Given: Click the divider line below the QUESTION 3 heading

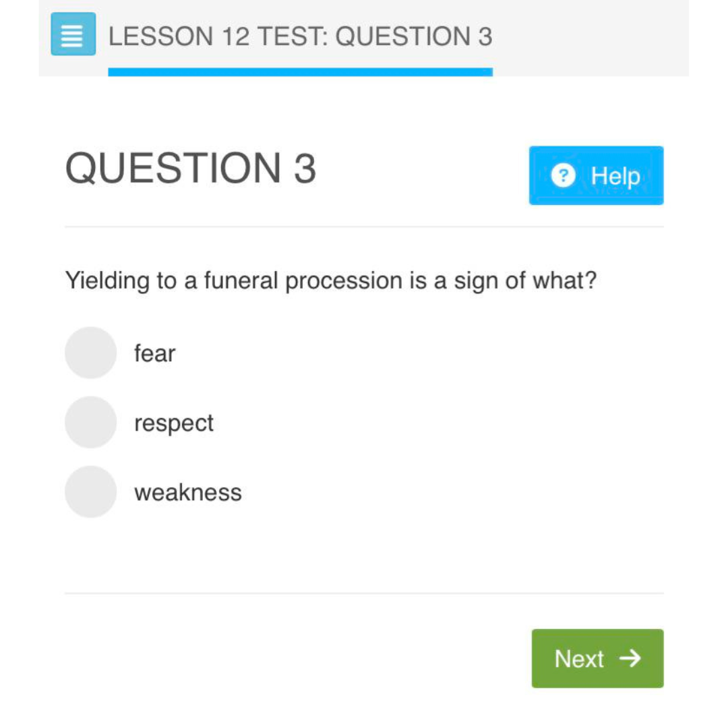Looking at the screenshot, I should (364, 227).
